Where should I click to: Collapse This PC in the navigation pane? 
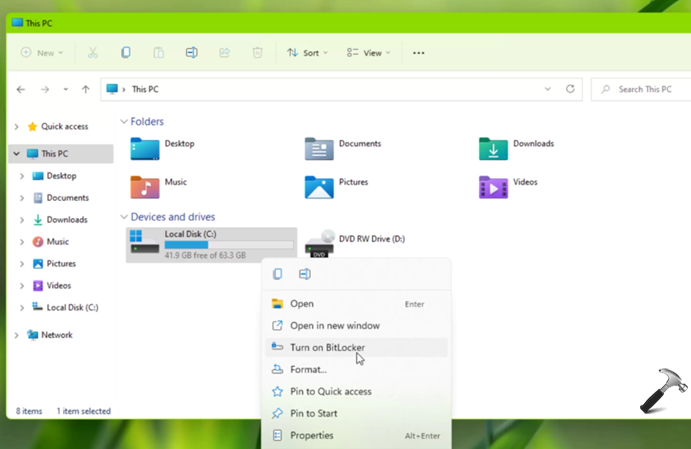point(16,154)
